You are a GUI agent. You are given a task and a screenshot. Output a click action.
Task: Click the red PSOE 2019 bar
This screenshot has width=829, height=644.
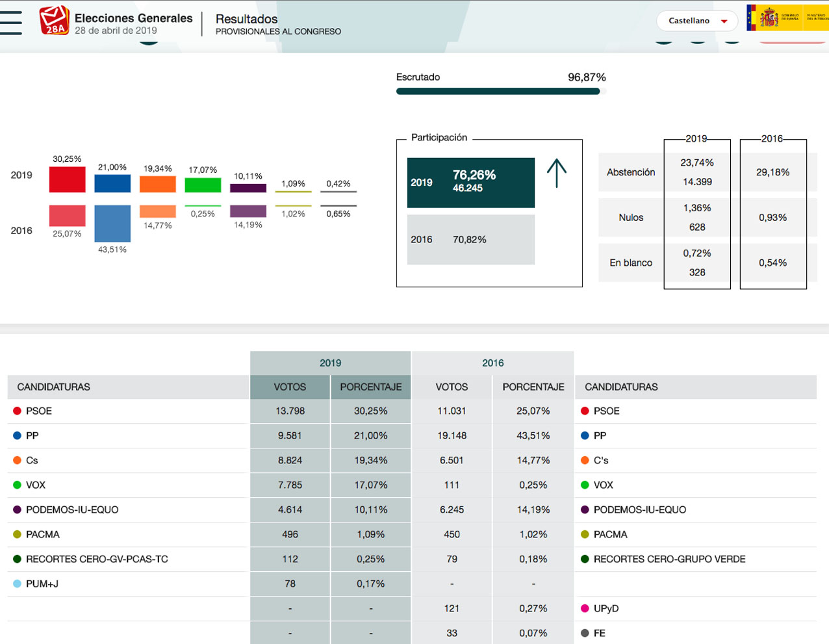[68, 179]
